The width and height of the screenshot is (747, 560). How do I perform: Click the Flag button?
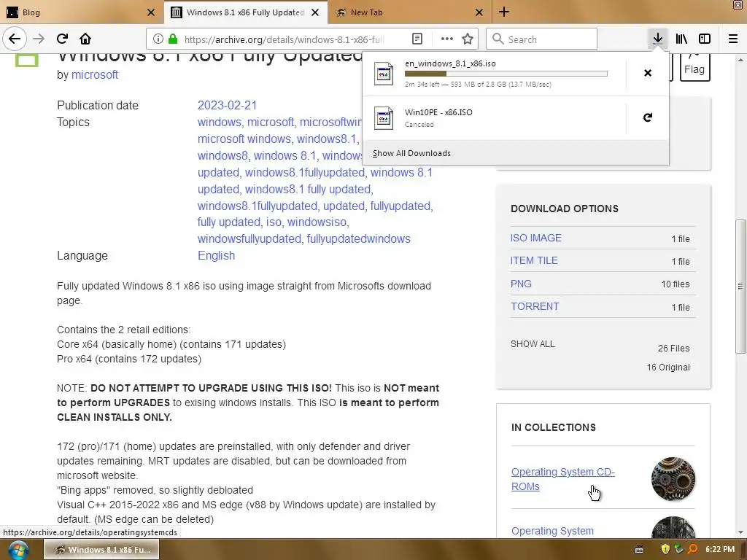click(x=694, y=68)
